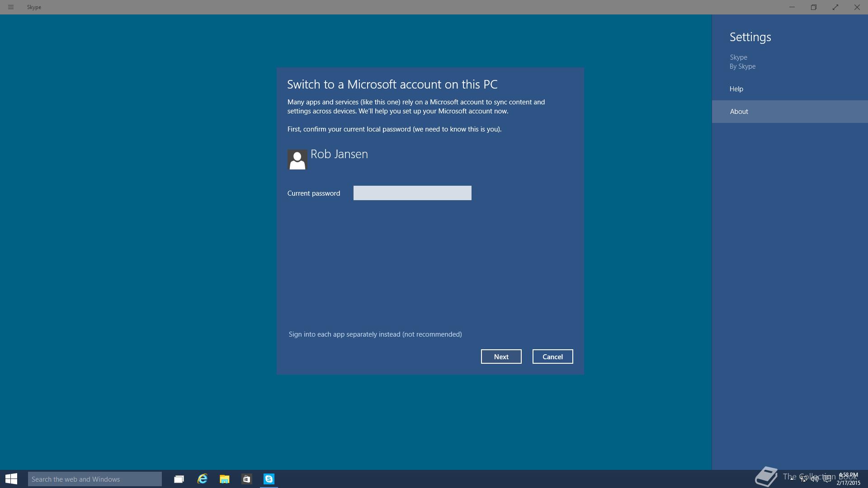Click the Settings heading text
This screenshot has height=488, width=868.
click(750, 37)
